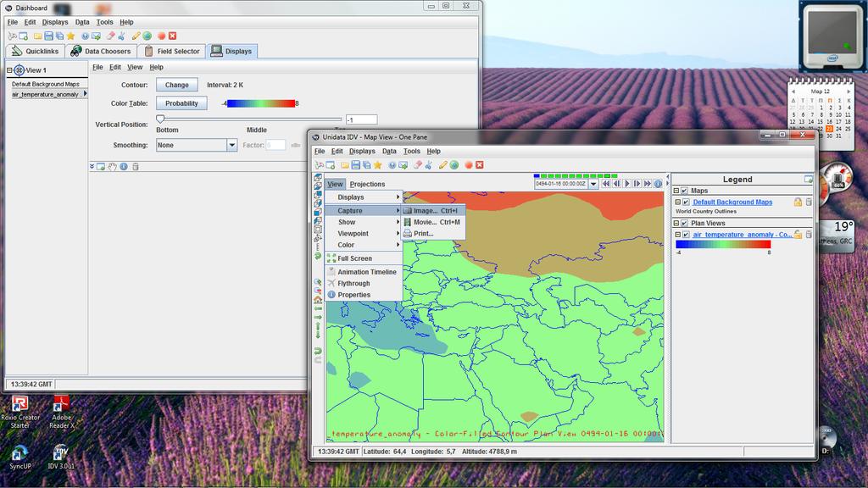This screenshot has width=868, height=488.
Task: Click the yellow star favorites icon in Dashboard toolbar
Action: pyautogui.click(x=70, y=36)
